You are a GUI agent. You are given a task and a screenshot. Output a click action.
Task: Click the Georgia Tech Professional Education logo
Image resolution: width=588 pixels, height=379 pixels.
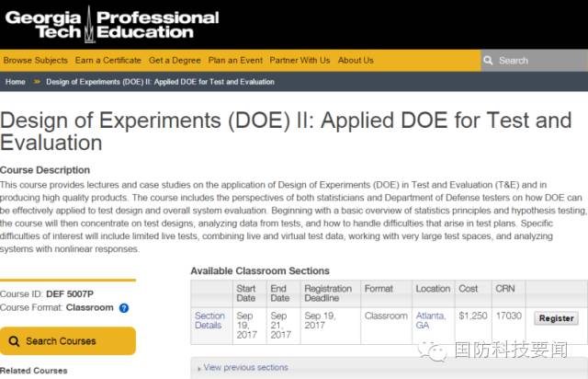click(x=112, y=25)
